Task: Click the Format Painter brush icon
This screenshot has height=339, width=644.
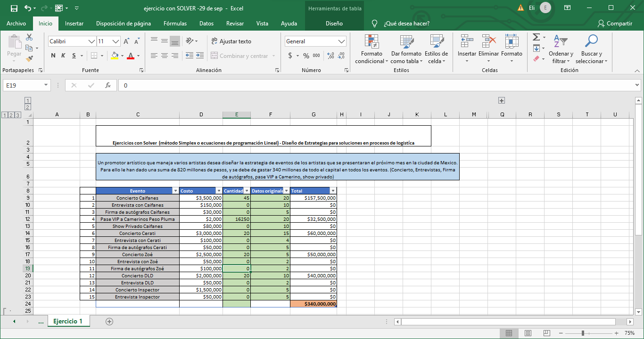Action: point(29,59)
